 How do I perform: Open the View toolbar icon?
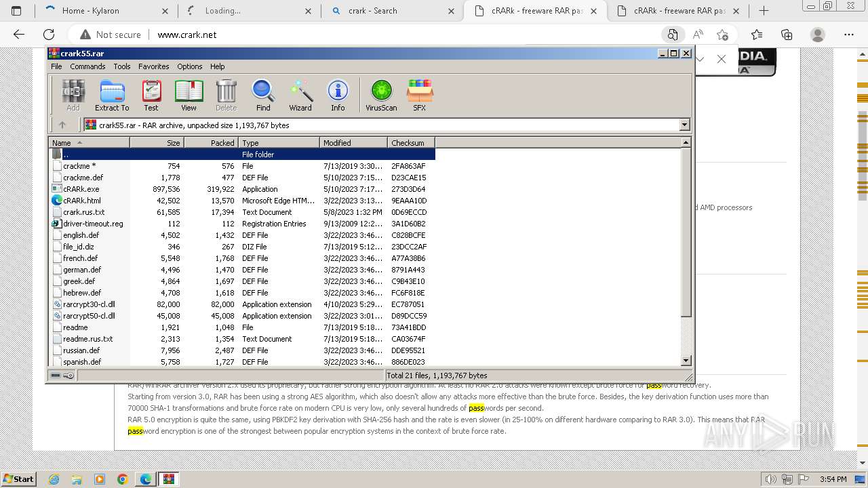pos(189,95)
